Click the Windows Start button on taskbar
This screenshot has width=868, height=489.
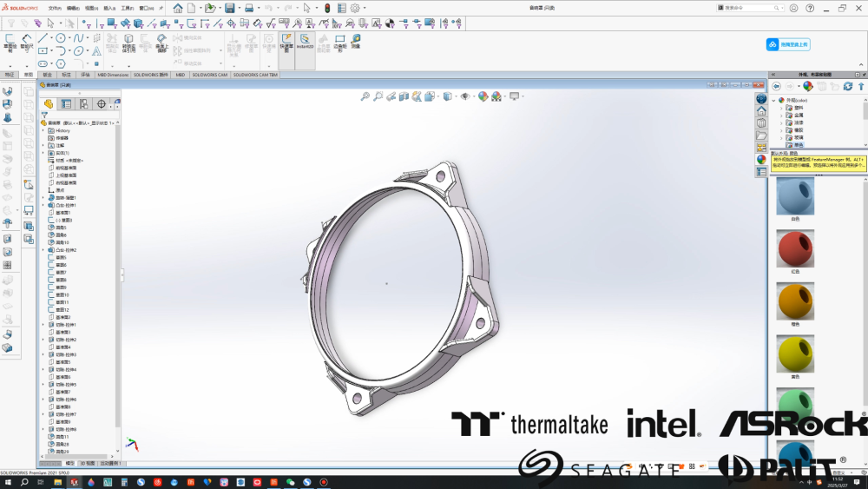point(7,482)
